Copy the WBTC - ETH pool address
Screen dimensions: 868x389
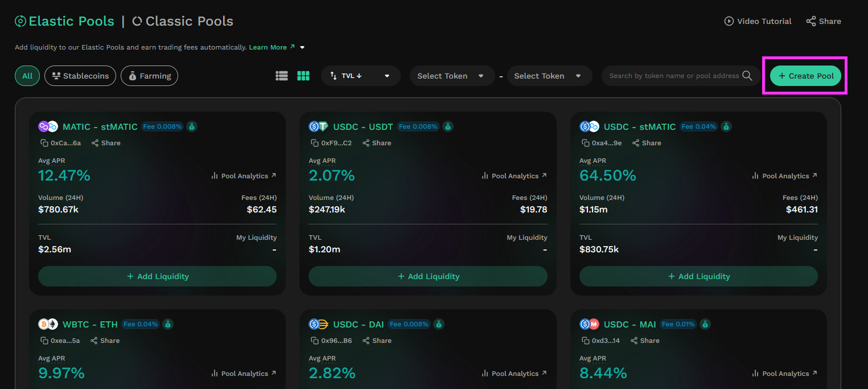click(x=44, y=341)
